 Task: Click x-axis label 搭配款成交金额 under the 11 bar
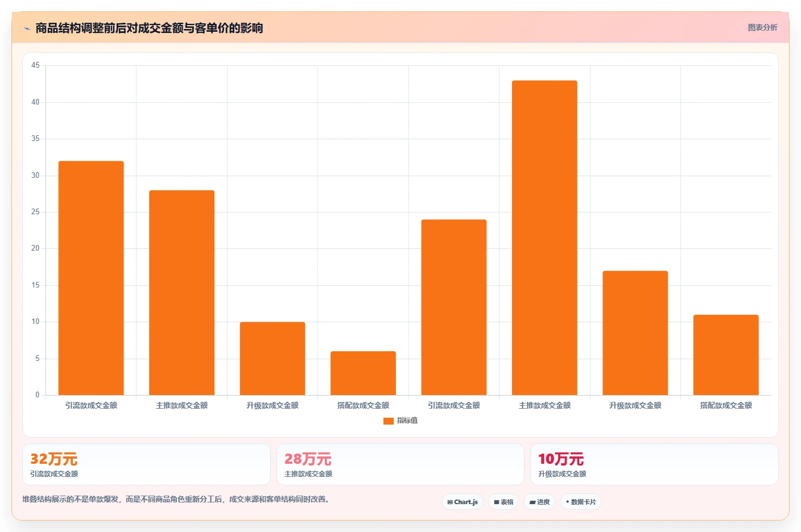726,405
